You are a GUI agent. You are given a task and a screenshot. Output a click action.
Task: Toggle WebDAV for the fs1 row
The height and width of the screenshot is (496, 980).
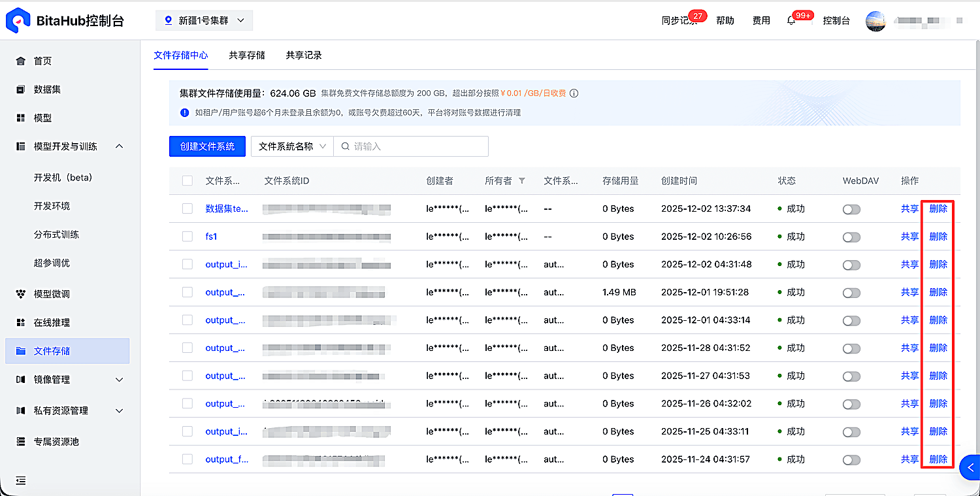[x=851, y=237]
